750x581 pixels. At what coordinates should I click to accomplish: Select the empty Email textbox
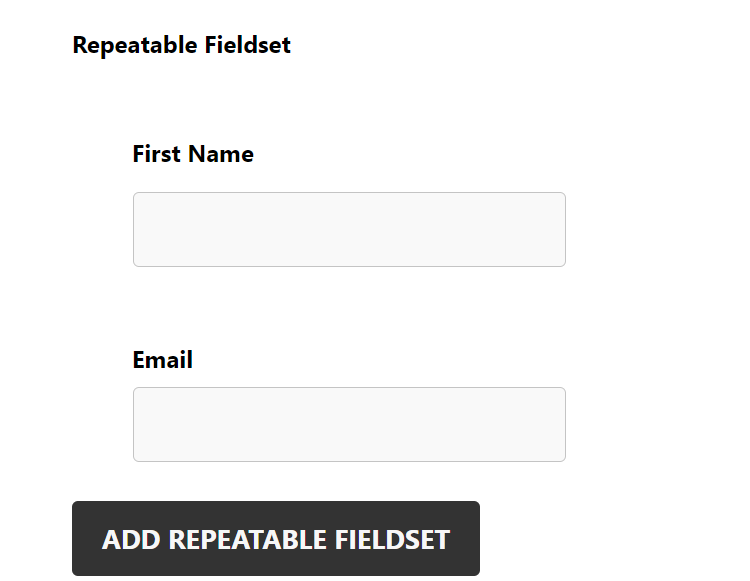pos(349,424)
